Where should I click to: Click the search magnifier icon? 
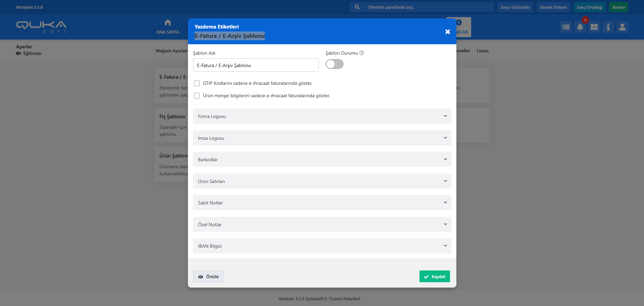(x=357, y=7)
